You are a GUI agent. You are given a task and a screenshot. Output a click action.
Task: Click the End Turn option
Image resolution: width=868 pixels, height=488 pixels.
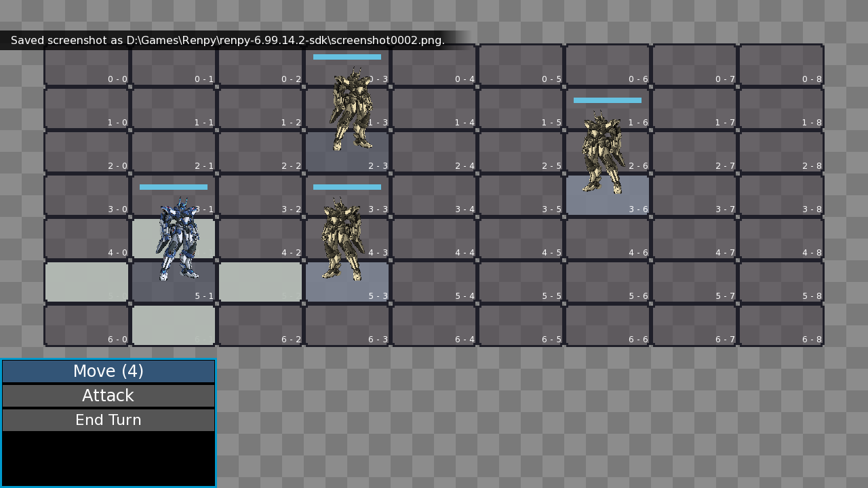pyautogui.click(x=108, y=420)
